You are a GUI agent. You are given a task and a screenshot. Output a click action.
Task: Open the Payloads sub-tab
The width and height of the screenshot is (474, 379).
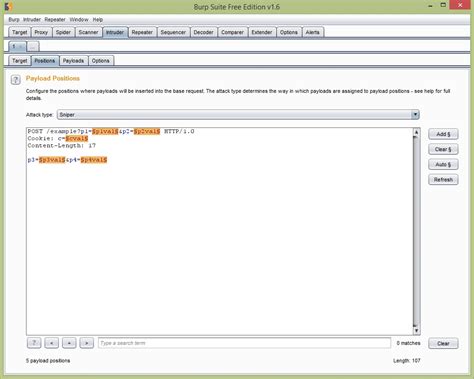coord(73,61)
